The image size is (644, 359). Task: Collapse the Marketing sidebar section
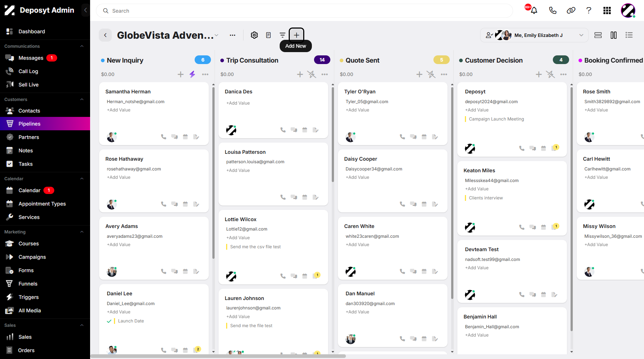pos(82,232)
